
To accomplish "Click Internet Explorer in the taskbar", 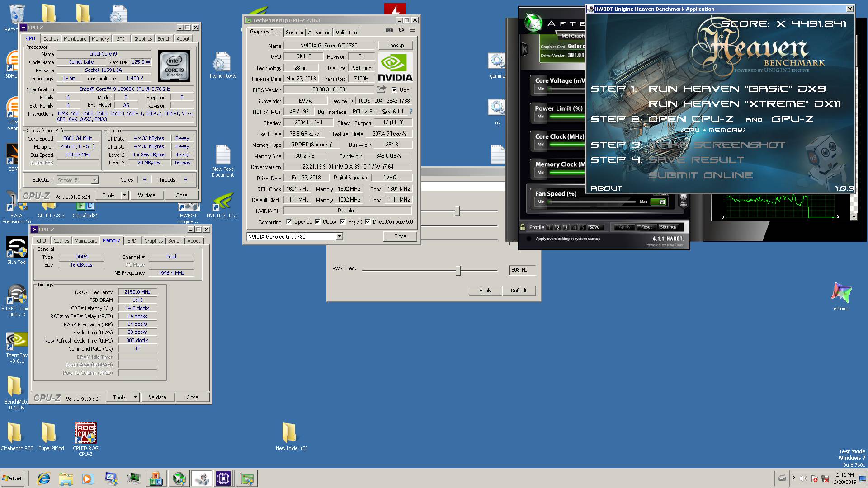I will pos(44,479).
